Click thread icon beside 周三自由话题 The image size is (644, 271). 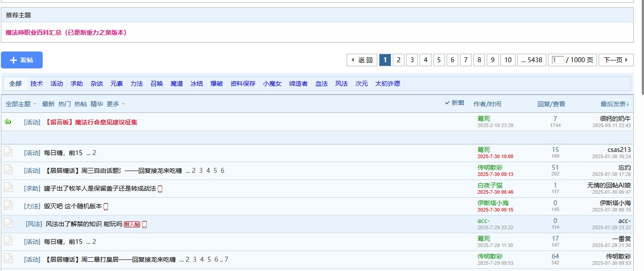coord(8,169)
